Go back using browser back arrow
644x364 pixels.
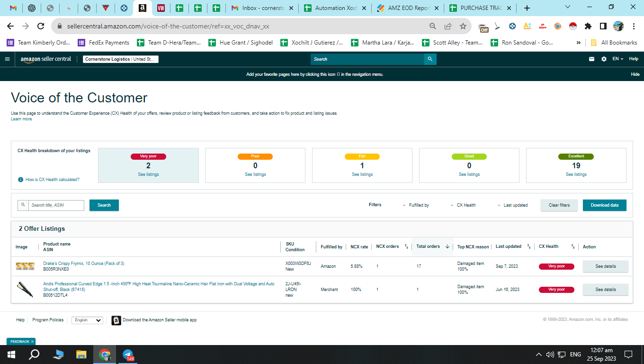[11, 27]
